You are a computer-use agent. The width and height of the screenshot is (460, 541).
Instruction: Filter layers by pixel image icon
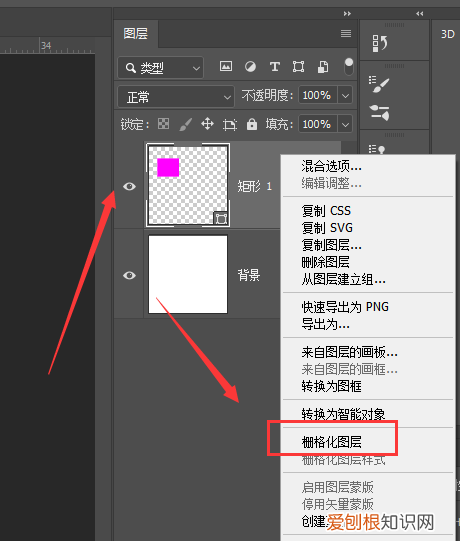pos(226,66)
